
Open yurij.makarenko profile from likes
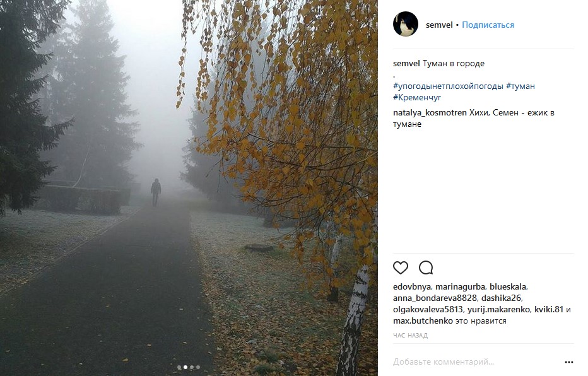pyautogui.click(x=499, y=310)
